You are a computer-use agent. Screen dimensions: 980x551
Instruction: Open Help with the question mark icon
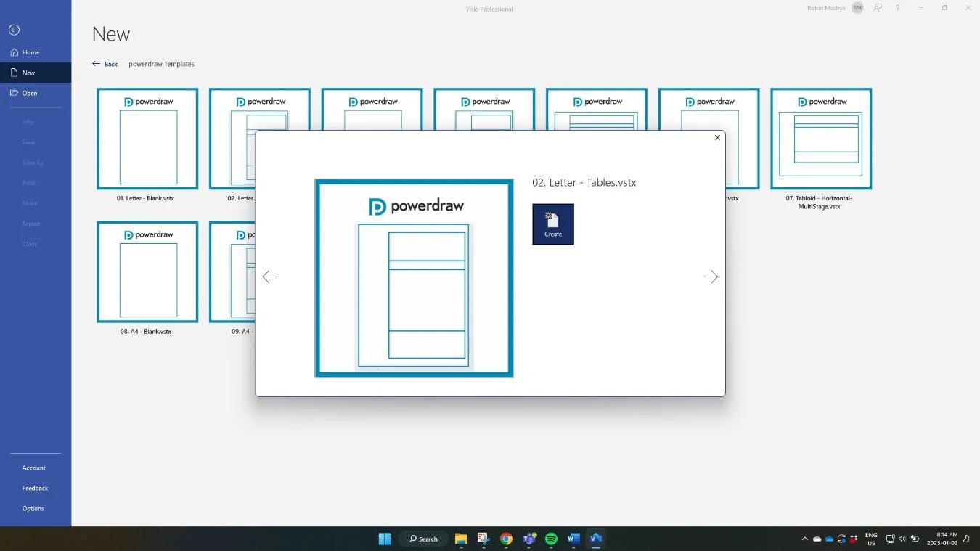tap(898, 8)
